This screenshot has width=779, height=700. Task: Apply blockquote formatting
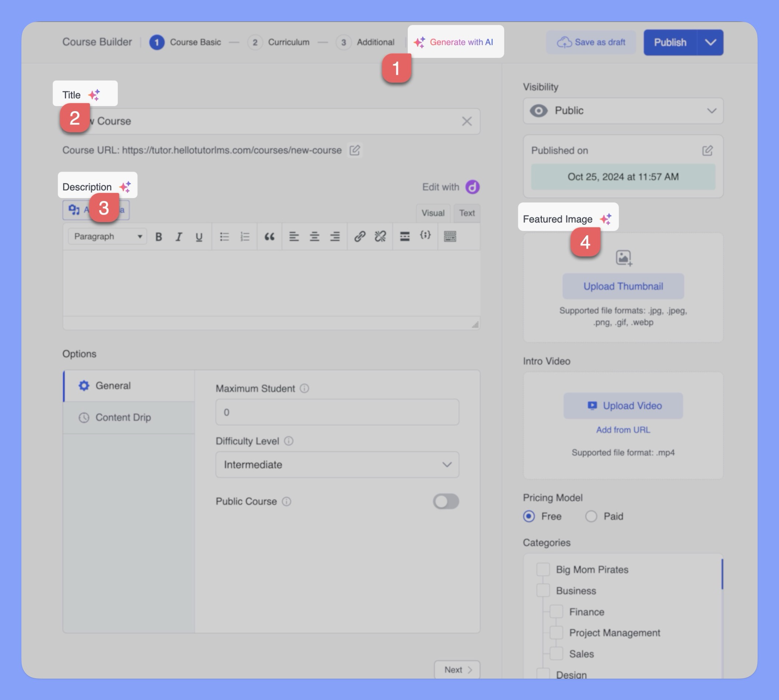pyautogui.click(x=269, y=236)
